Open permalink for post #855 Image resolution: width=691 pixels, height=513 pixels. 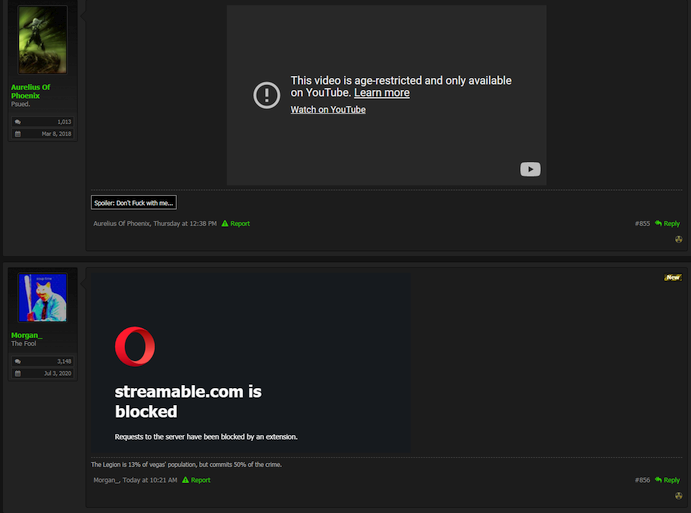(642, 223)
